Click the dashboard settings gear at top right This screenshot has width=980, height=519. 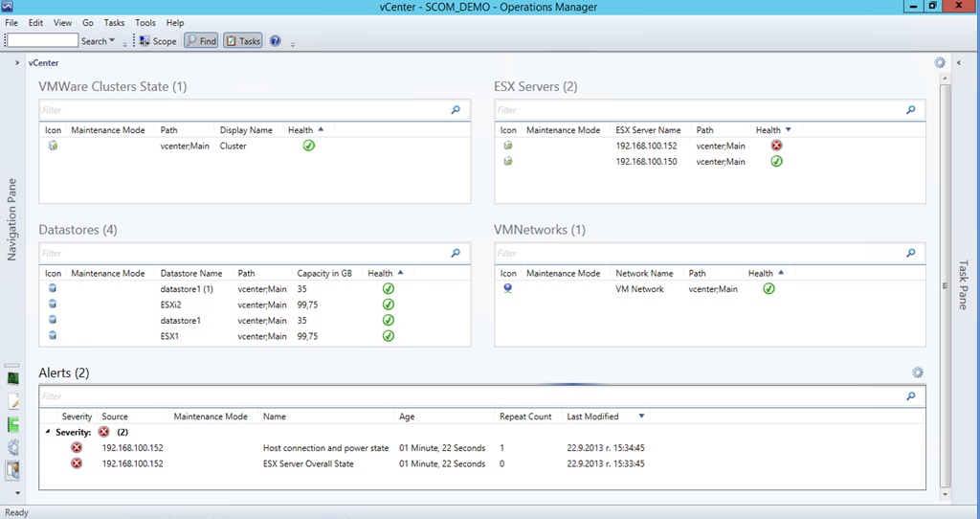pos(940,62)
